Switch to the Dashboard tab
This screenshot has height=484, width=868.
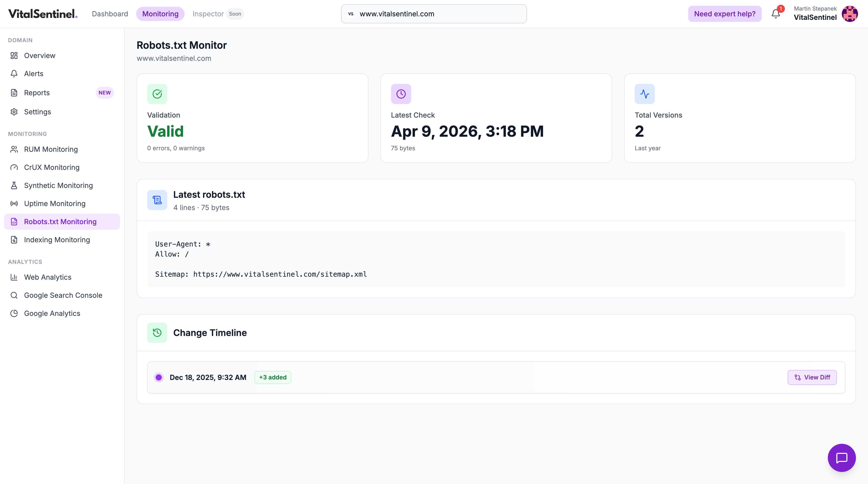[110, 14]
